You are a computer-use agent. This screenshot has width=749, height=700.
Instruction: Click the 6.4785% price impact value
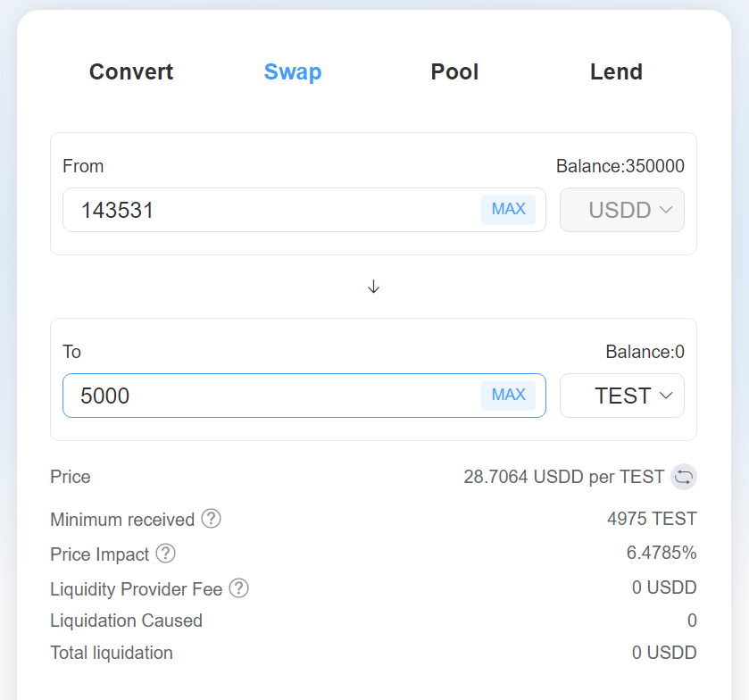pos(662,553)
